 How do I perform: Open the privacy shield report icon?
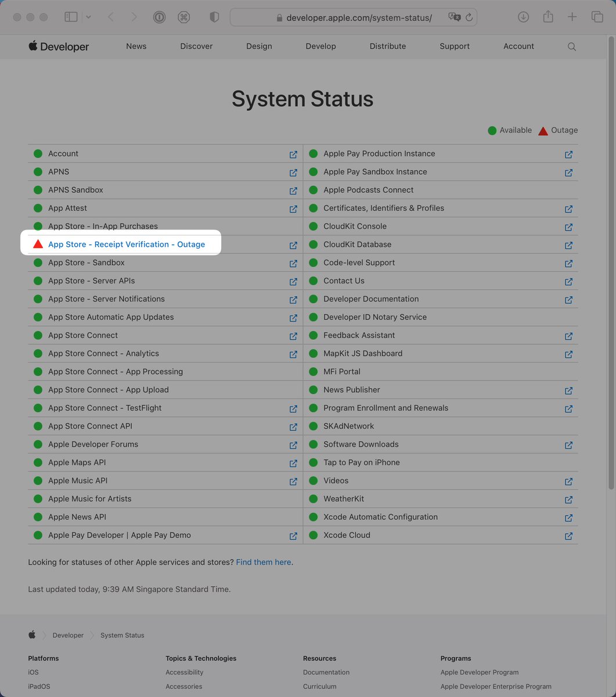click(x=214, y=17)
